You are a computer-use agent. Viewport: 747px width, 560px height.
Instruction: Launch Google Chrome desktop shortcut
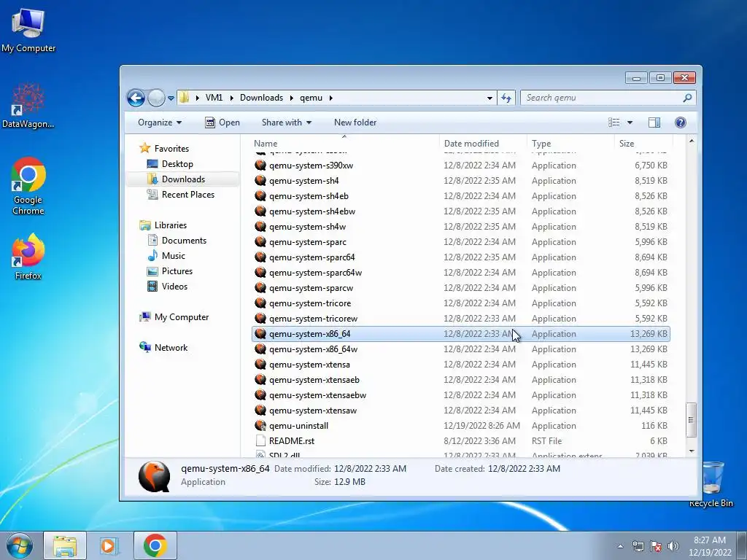tap(28, 186)
